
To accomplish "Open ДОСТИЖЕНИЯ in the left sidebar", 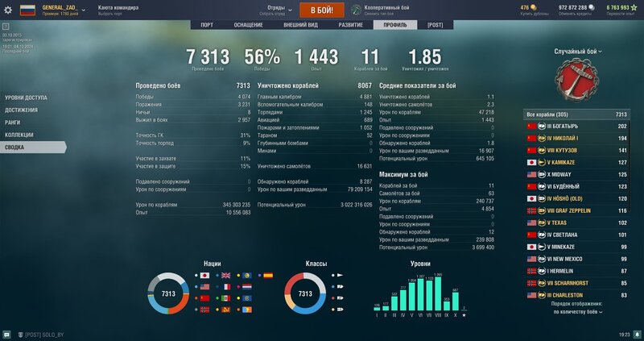I will click(x=22, y=110).
